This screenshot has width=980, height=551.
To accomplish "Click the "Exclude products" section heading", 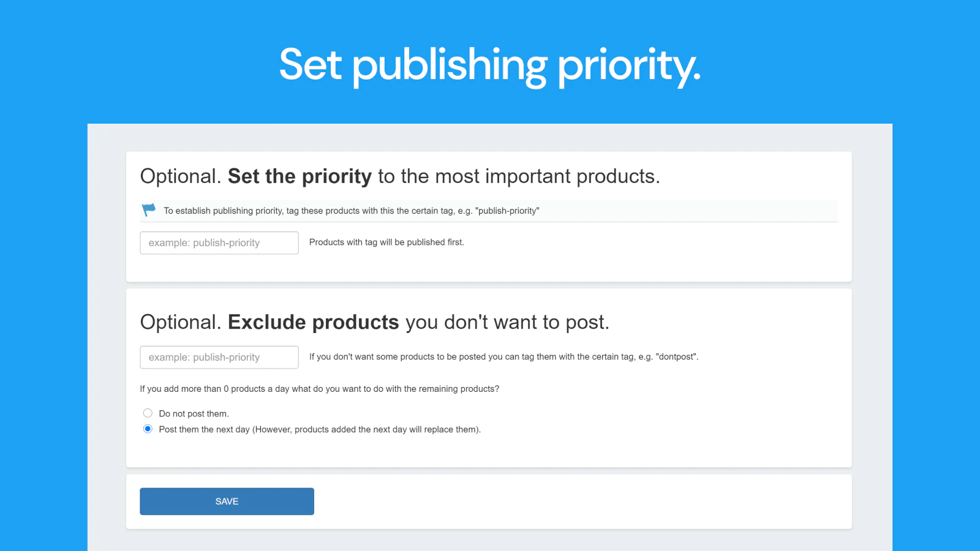I will coord(314,322).
